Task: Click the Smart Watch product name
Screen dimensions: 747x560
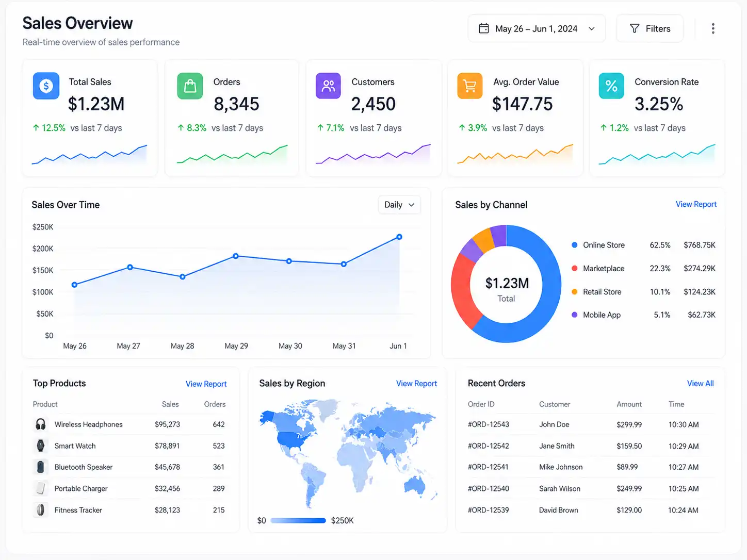Action: point(75,446)
